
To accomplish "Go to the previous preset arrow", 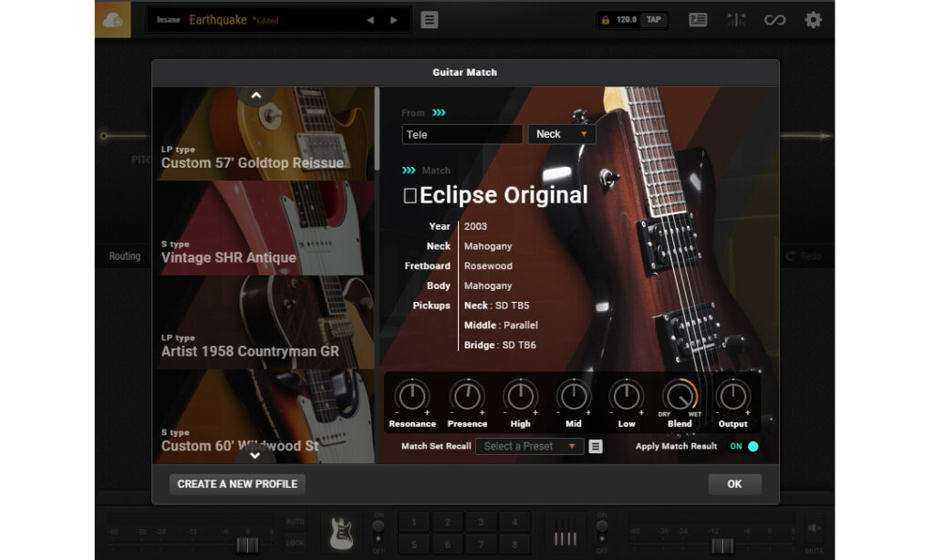I will coord(370,20).
